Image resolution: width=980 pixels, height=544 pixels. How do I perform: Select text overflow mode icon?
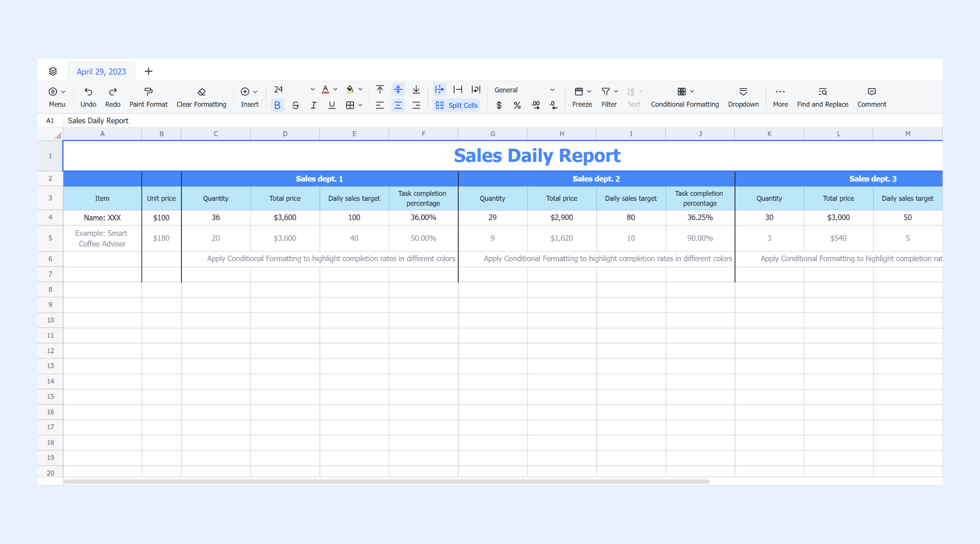pos(440,90)
